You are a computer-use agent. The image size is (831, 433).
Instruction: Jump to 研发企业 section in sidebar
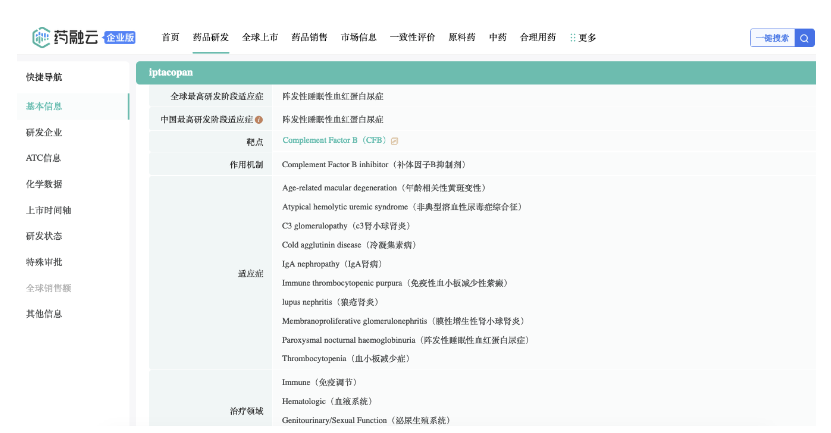(45, 132)
